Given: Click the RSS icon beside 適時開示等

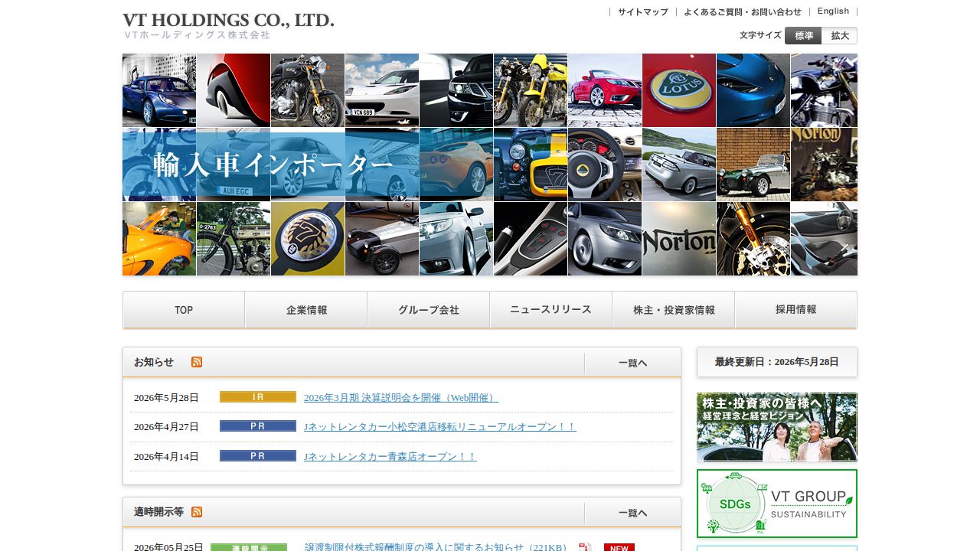Looking at the screenshot, I should (x=197, y=512).
